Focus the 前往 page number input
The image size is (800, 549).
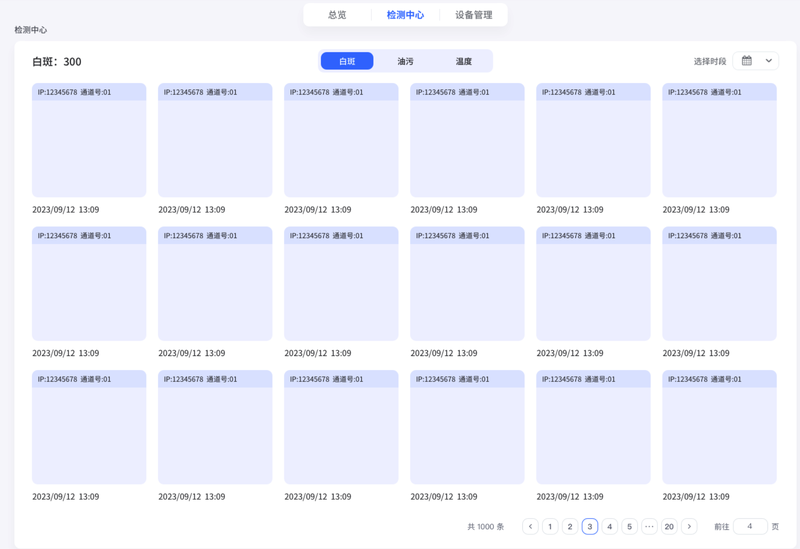[750, 527]
